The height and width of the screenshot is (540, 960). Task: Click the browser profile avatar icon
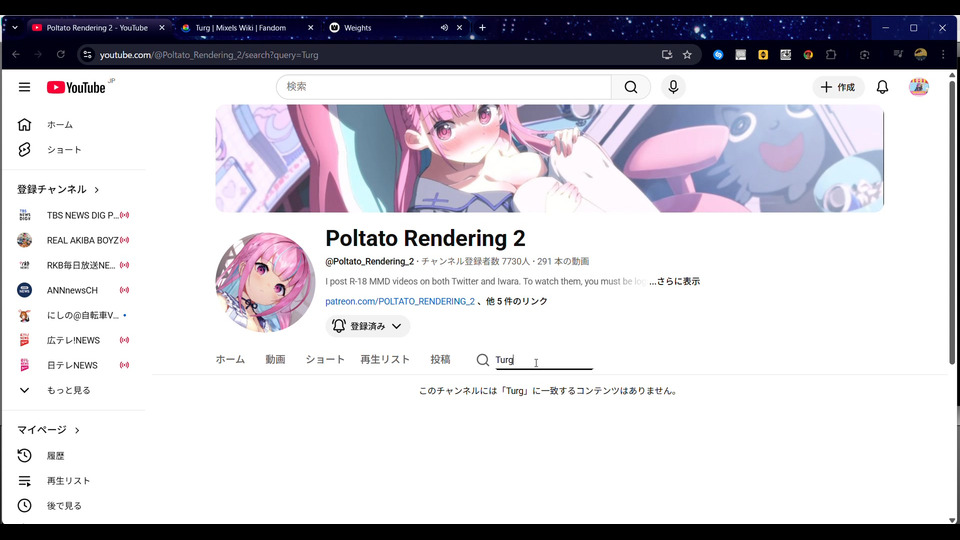click(920, 54)
